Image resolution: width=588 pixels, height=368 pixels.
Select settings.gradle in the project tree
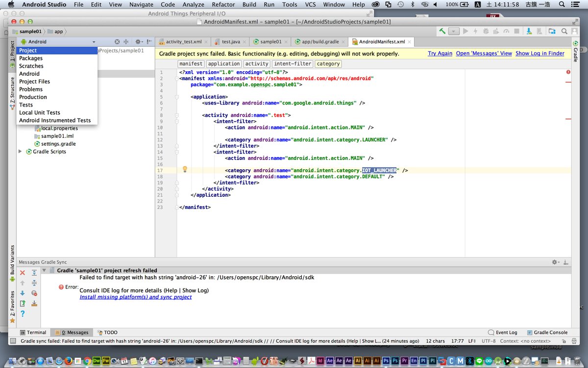coord(54,144)
